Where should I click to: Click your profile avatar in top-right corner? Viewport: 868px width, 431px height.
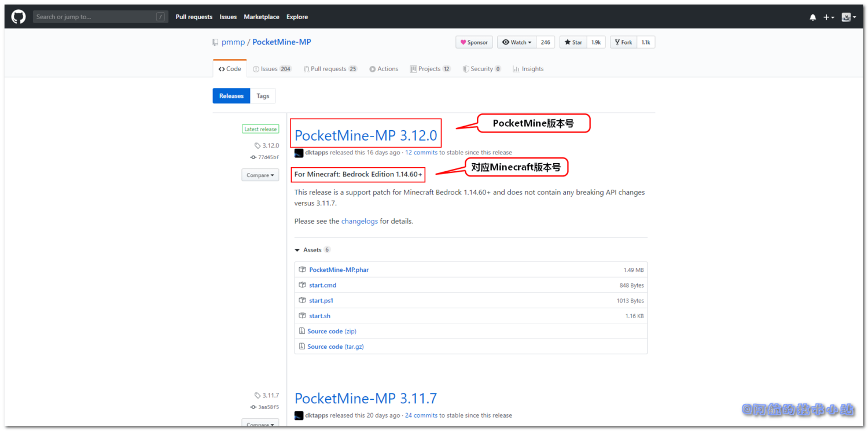(x=847, y=17)
